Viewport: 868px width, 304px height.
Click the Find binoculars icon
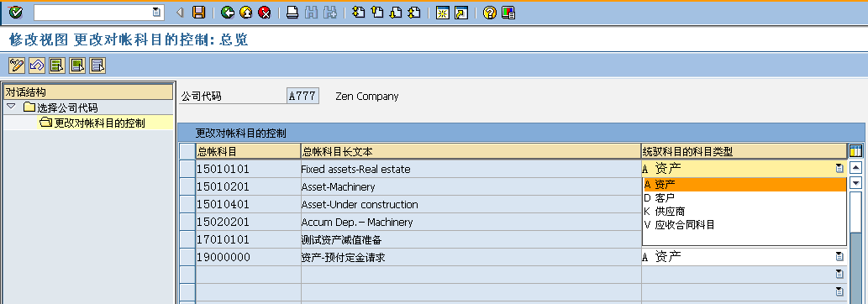point(311,13)
